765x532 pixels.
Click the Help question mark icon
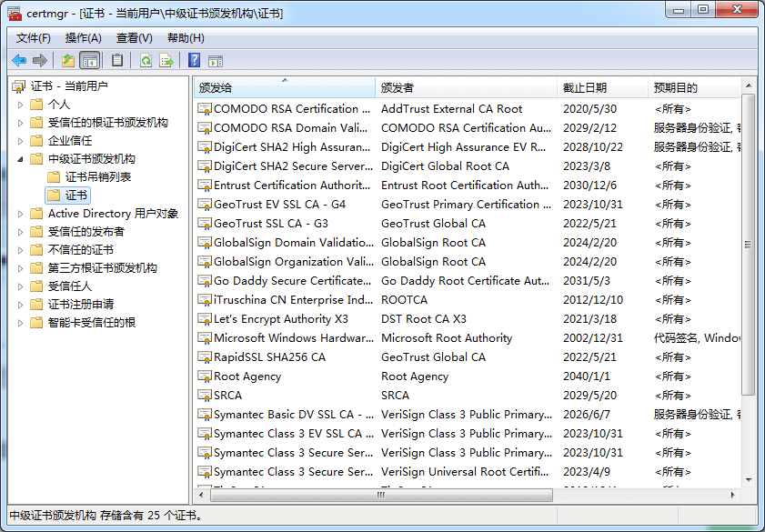tap(194, 60)
